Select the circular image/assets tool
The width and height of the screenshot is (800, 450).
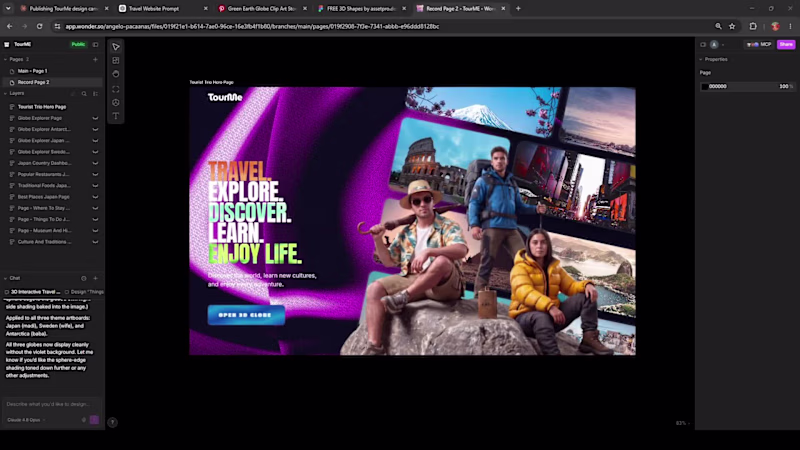point(116,103)
